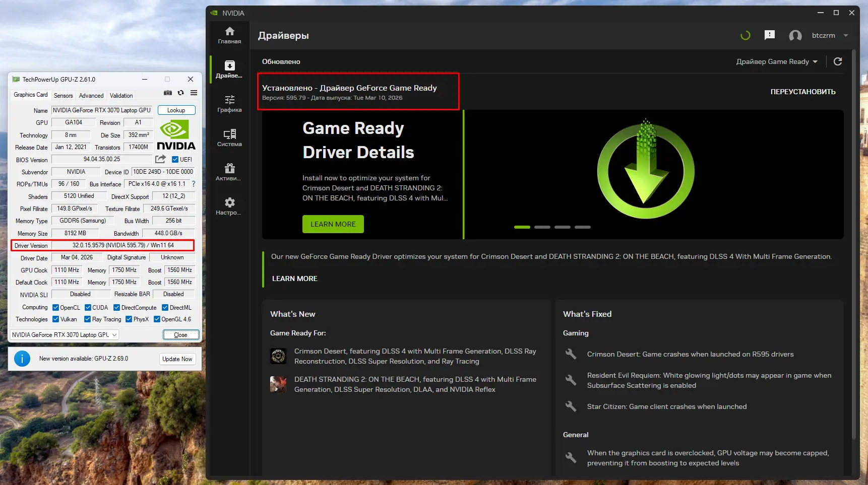Image resolution: width=868 pixels, height=485 pixels.
Task: Switch to the Sensors tab
Action: 64,96
